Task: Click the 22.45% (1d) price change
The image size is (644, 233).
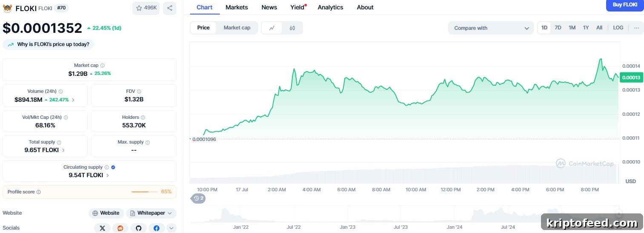Action: tap(104, 28)
